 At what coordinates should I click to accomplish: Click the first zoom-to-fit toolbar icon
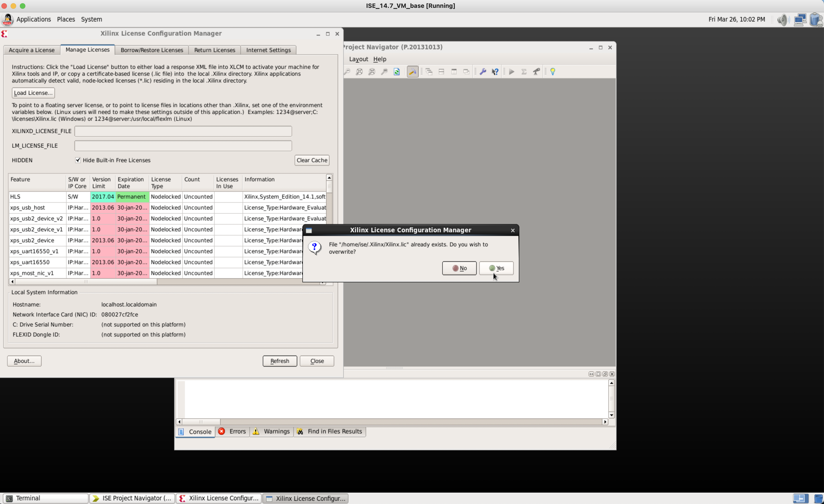point(359,71)
